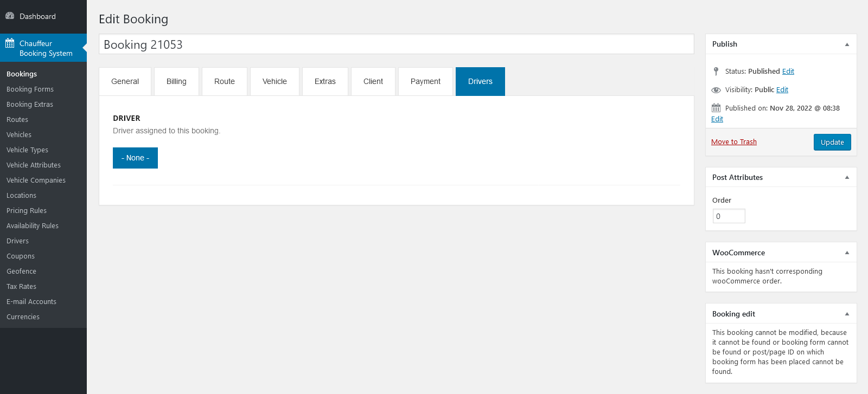Viewport: 868px width, 394px height.
Task: Switch to the Route tab
Action: (x=224, y=81)
